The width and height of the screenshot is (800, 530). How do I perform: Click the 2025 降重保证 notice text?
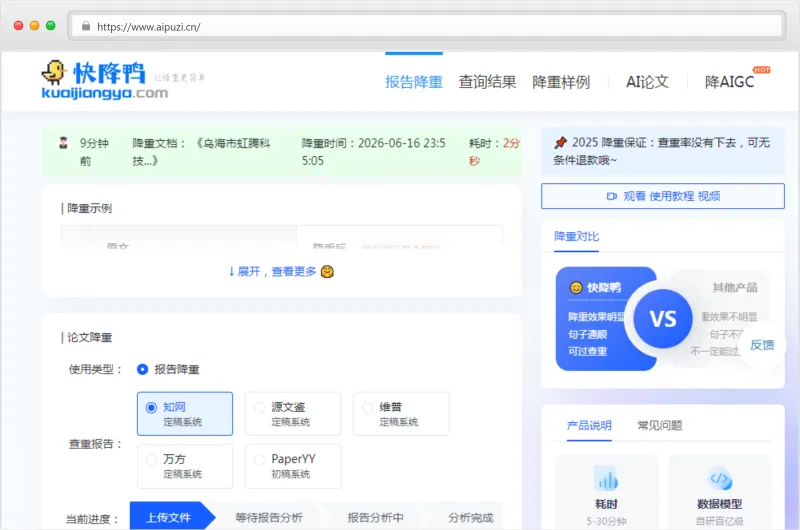coord(662,152)
